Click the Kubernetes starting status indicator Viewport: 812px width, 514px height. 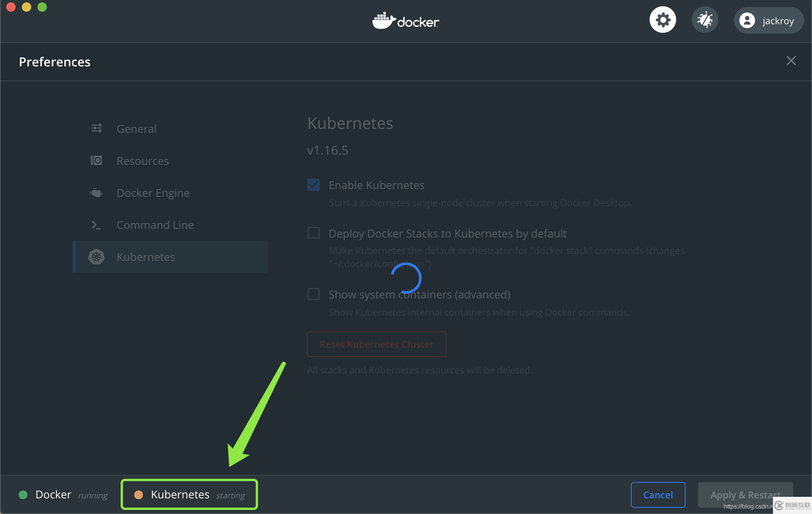[189, 494]
